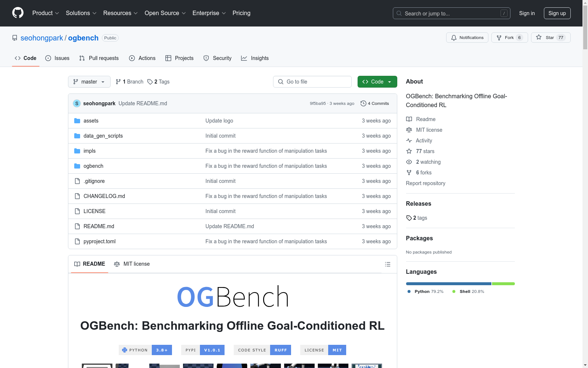View the 4 Commits history

coord(375,103)
